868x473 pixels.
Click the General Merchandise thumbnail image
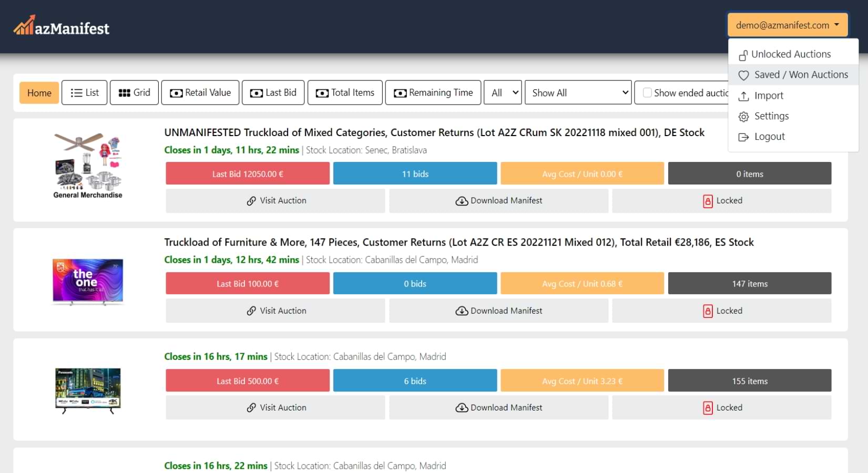(88, 164)
